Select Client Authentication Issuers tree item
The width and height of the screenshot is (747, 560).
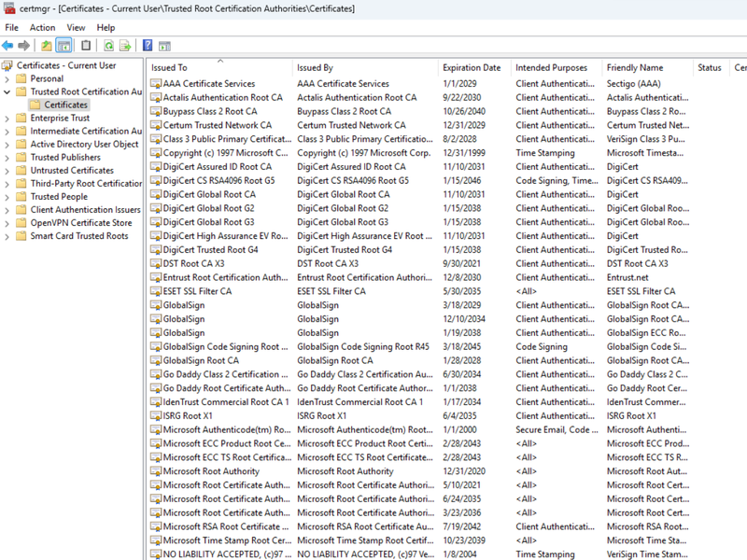coord(85,209)
